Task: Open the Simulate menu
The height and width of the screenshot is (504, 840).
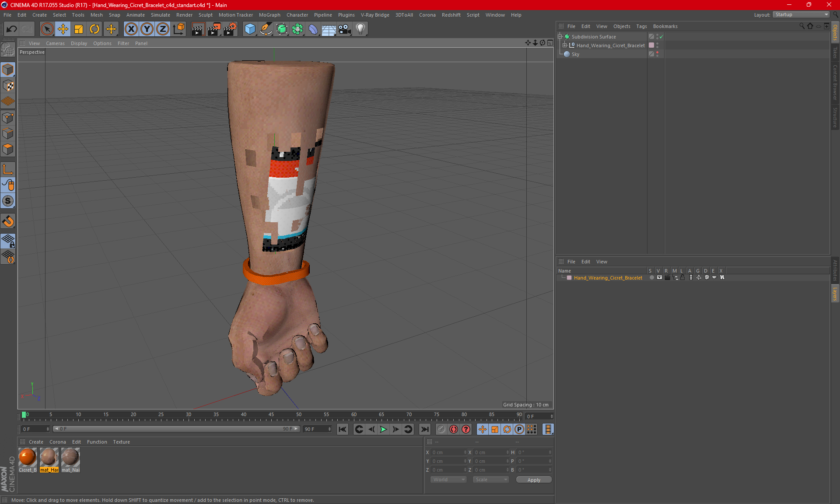Action: (x=160, y=15)
